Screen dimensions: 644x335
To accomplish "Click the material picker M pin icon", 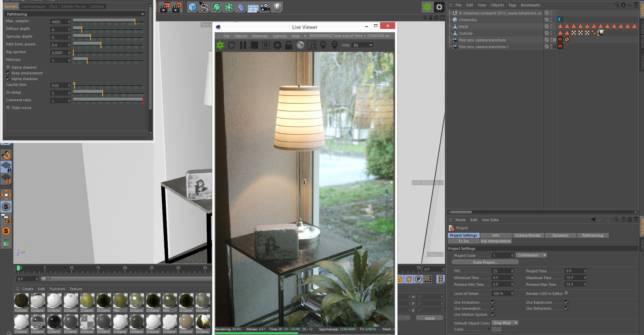I will pyautogui.click(x=335, y=45).
